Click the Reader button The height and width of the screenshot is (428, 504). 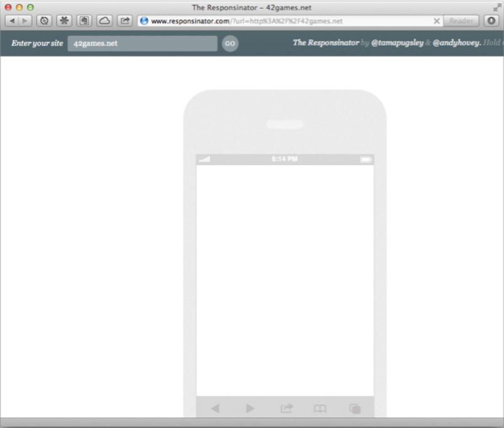pos(461,21)
